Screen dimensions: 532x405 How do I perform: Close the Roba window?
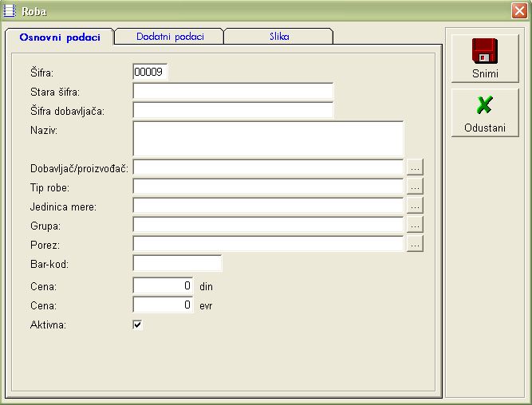pyautogui.click(x=518, y=10)
